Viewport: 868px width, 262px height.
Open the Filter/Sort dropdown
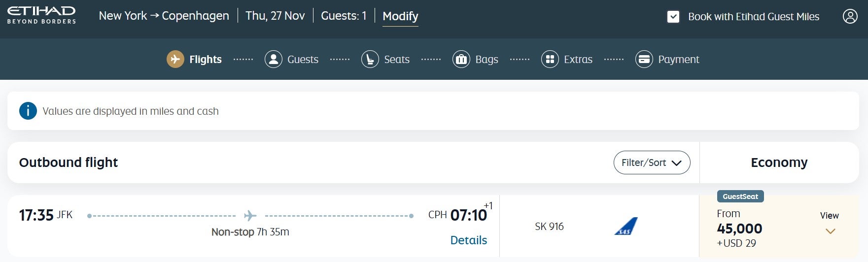[x=651, y=163]
